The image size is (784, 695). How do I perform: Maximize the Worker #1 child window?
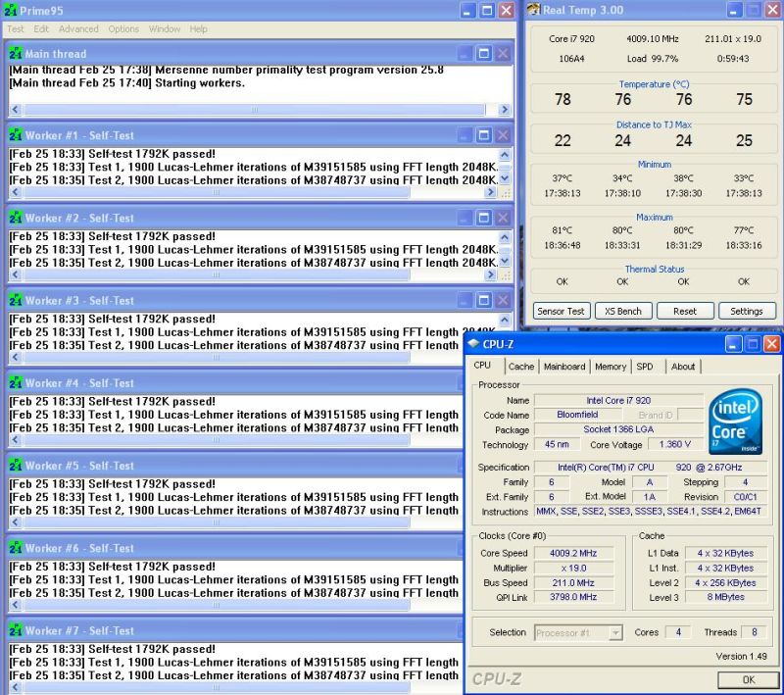483,135
